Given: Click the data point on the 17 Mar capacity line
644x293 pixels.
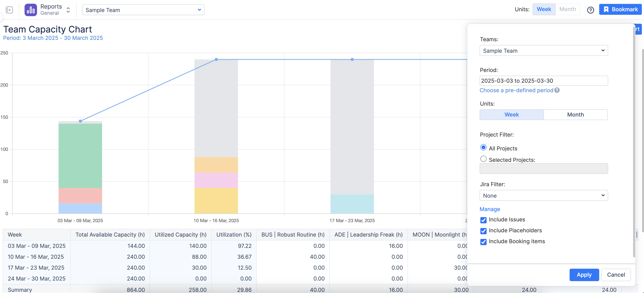Looking at the screenshot, I should coord(352,60).
